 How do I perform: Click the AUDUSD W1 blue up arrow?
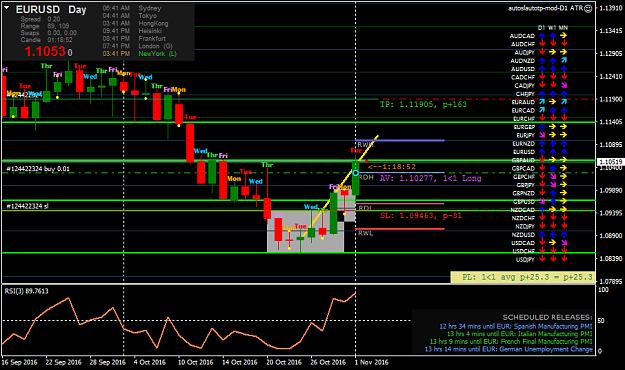(x=553, y=69)
